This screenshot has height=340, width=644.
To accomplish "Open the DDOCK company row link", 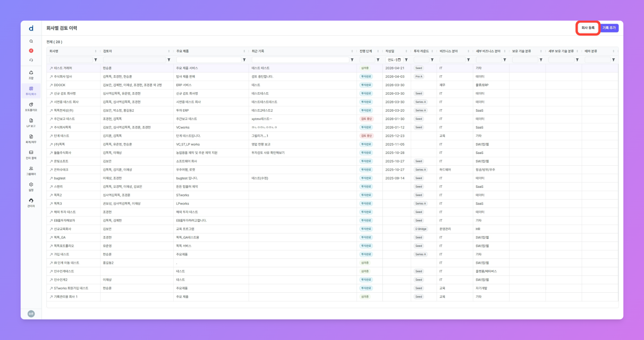I will [59, 85].
